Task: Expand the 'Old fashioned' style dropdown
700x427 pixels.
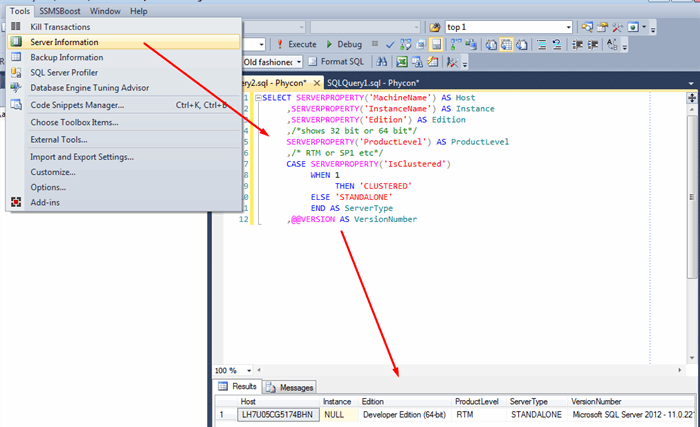Action: click(298, 62)
